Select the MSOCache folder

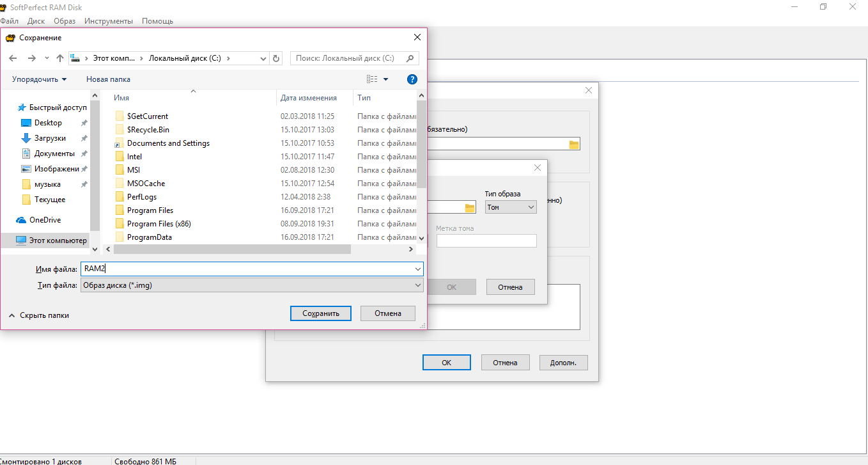[x=146, y=184]
